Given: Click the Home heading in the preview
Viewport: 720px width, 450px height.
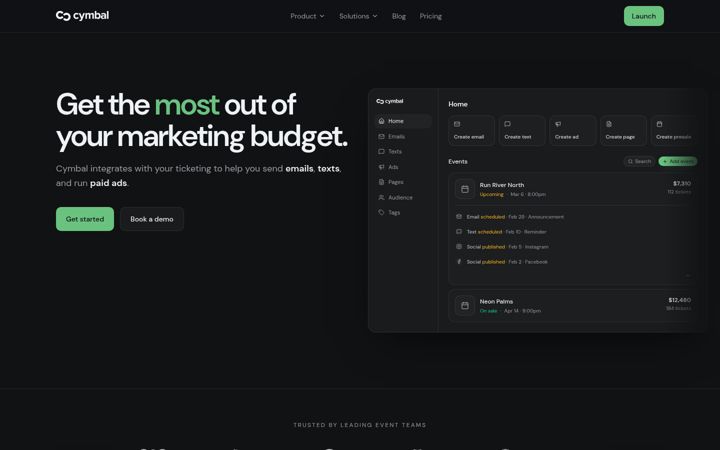Looking at the screenshot, I should click(x=458, y=104).
